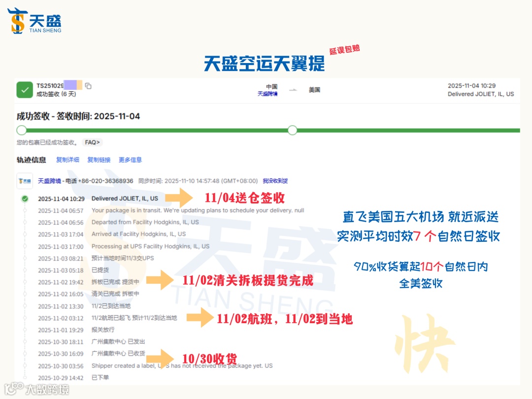Click the row 清关已完成 拆板中
The width and height of the screenshot is (532, 399).
coord(89,294)
